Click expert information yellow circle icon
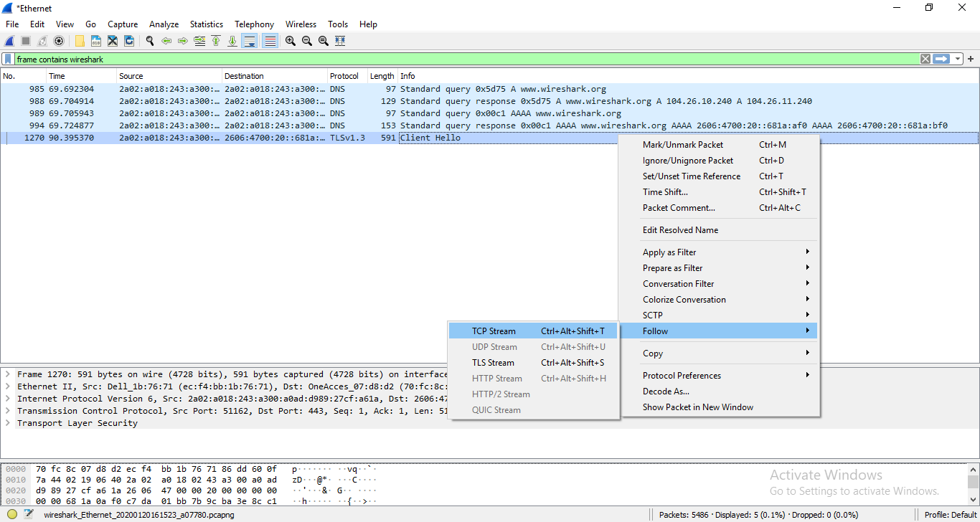This screenshot has width=980, height=522. tap(12, 514)
